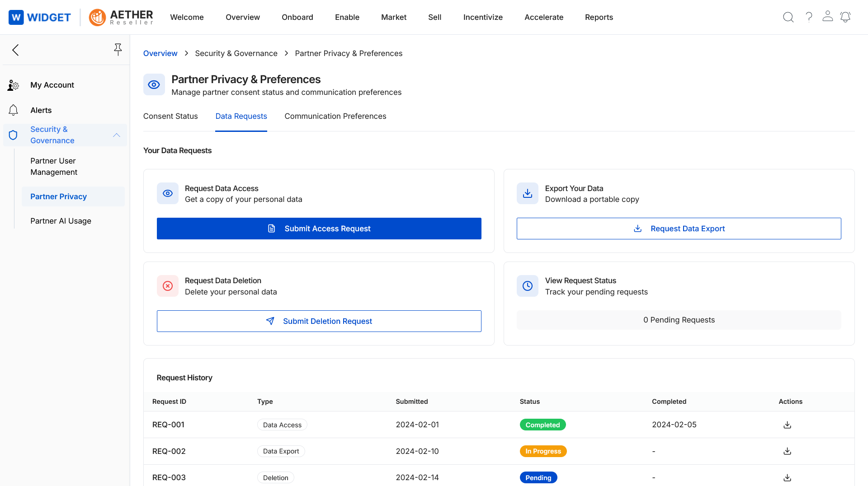
Task: Click the pin icon in the sidebar
Action: coord(118,50)
